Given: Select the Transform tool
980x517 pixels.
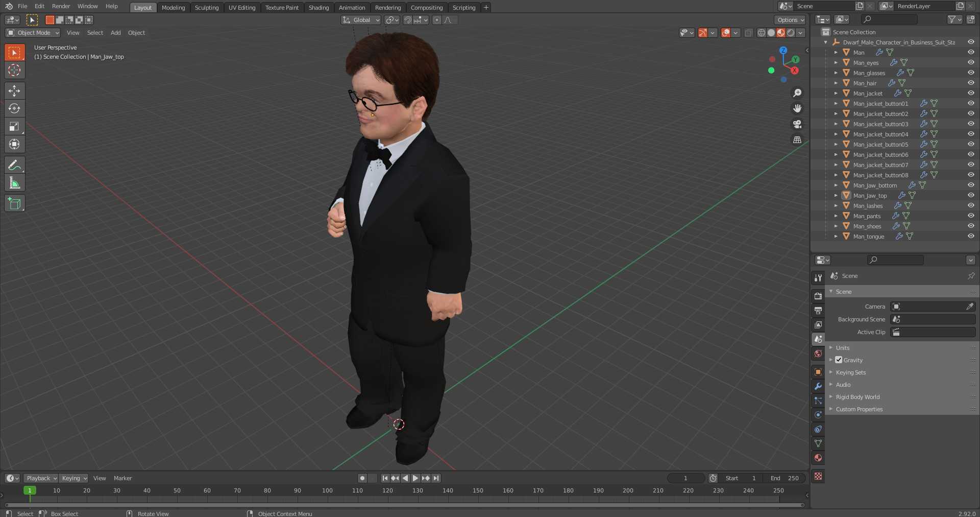Looking at the screenshot, I should coord(14,145).
